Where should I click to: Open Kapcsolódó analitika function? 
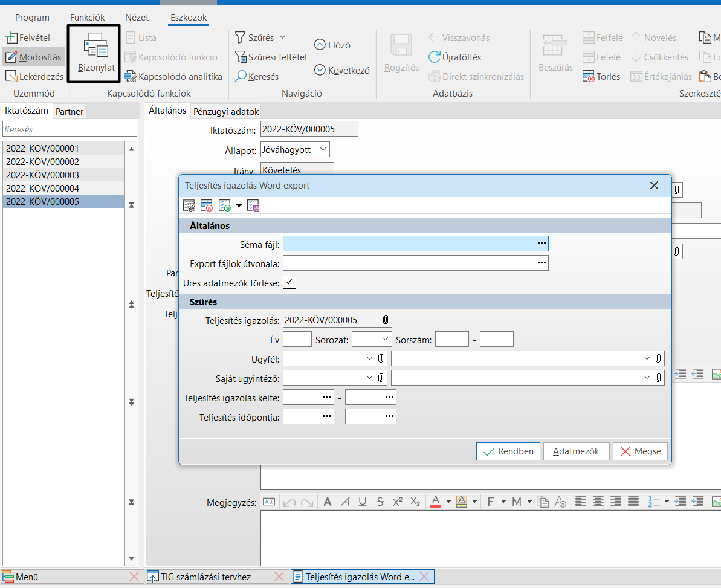(x=173, y=77)
